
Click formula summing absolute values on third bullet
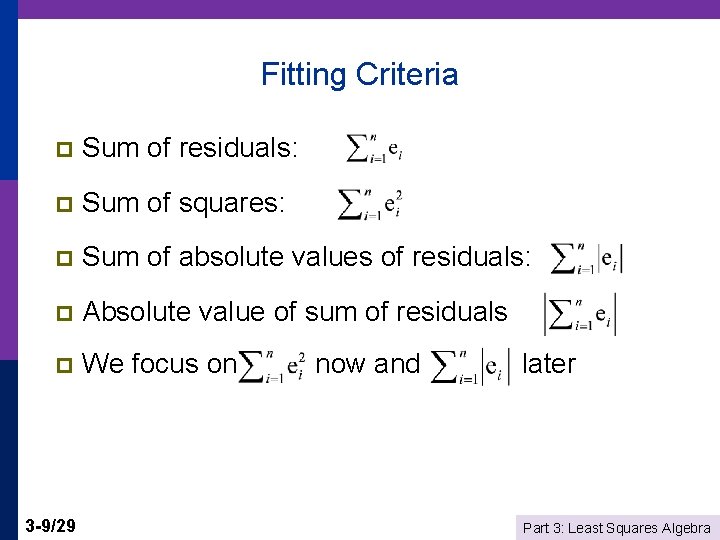click(587, 258)
